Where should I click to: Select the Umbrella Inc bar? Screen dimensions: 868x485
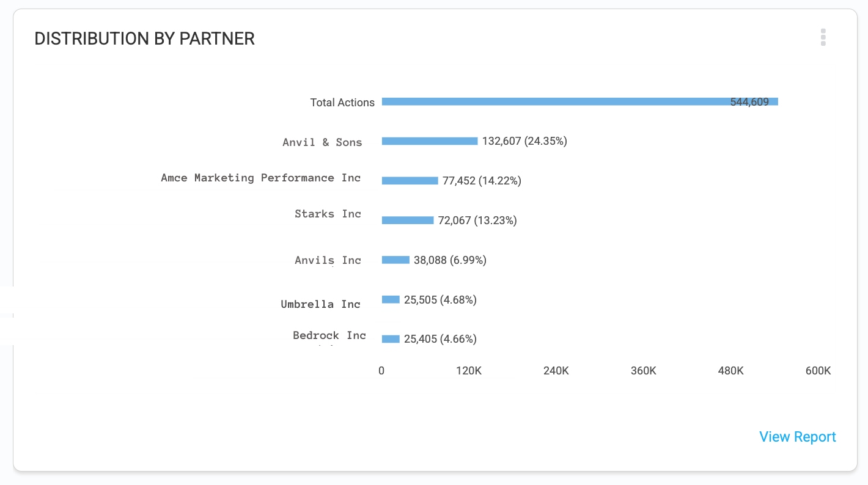pyautogui.click(x=391, y=299)
